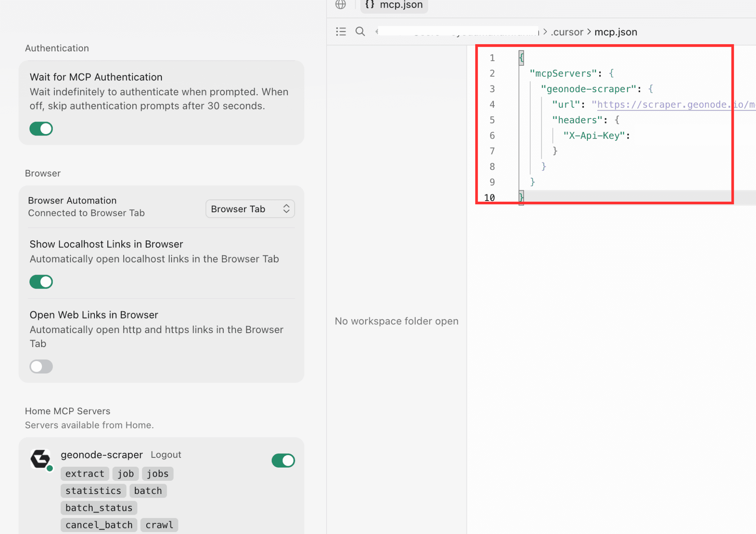Click the geonode-scraper server logo icon

[x=41, y=459]
